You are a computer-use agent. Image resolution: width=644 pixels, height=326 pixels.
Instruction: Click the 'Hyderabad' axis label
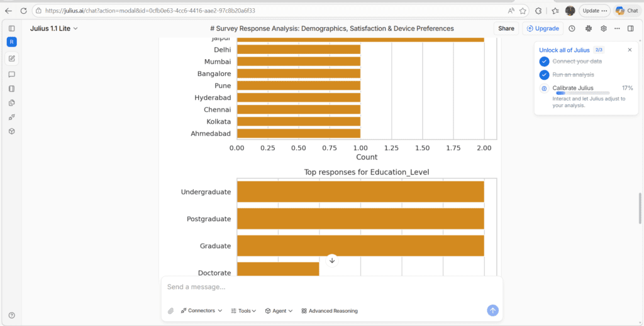[213, 97]
